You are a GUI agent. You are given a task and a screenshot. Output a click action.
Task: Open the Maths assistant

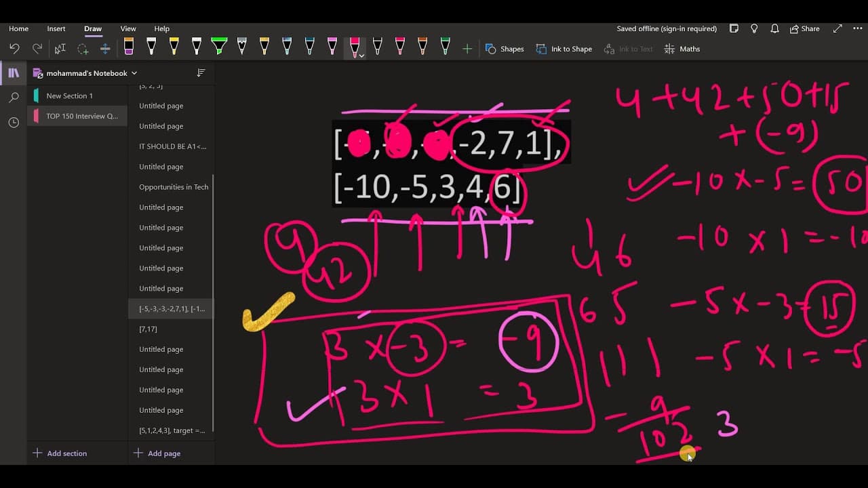coord(682,49)
